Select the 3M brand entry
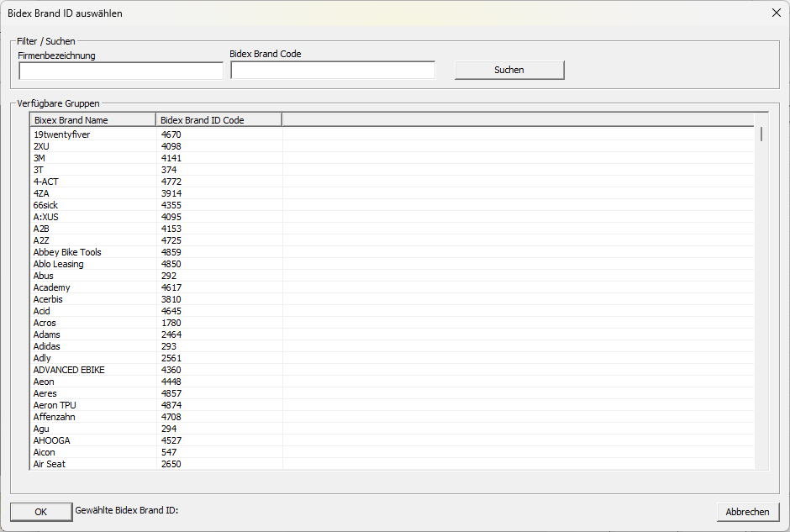The image size is (790, 532). point(392,158)
